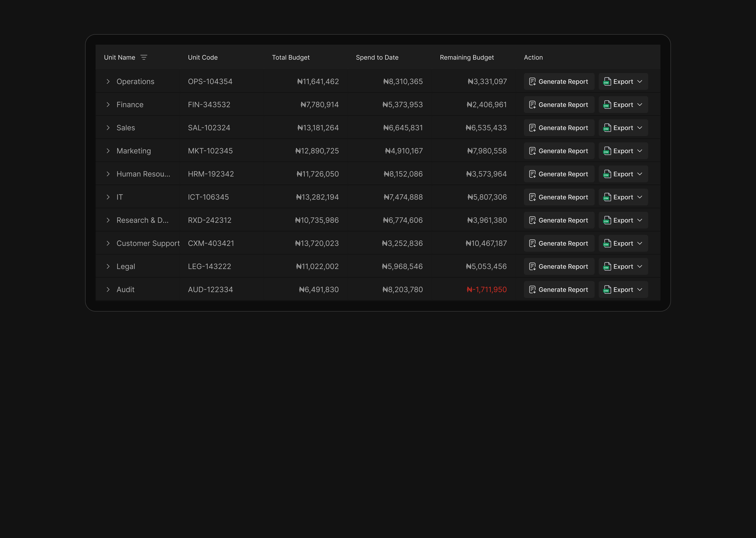
Task: Click the report icon for Human Resources
Action: click(532, 174)
